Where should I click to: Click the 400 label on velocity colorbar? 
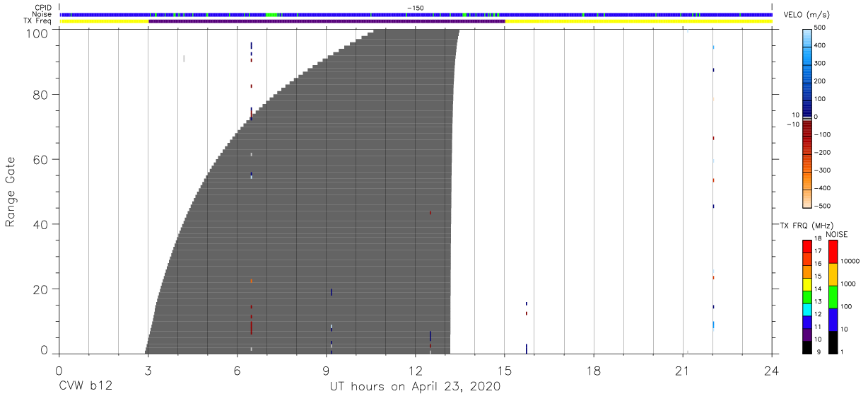click(x=821, y=46)
